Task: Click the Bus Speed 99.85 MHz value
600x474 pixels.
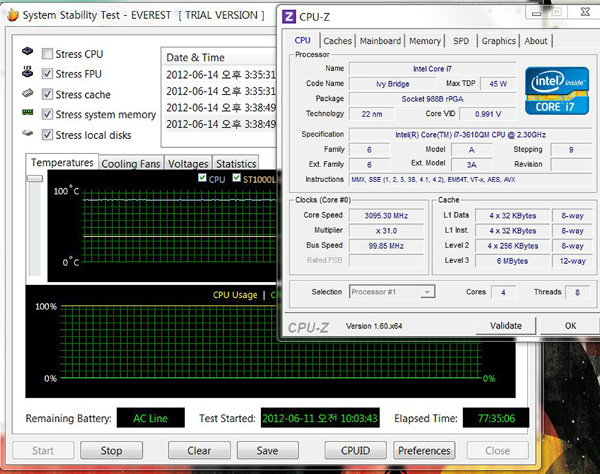Action: 386,246
